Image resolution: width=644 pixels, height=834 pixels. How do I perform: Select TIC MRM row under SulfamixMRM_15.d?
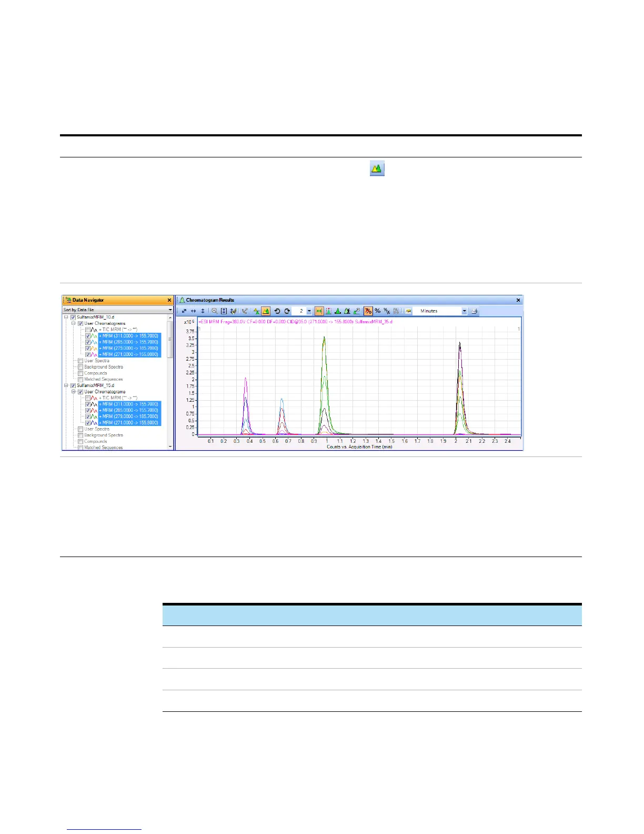[118, 398]
